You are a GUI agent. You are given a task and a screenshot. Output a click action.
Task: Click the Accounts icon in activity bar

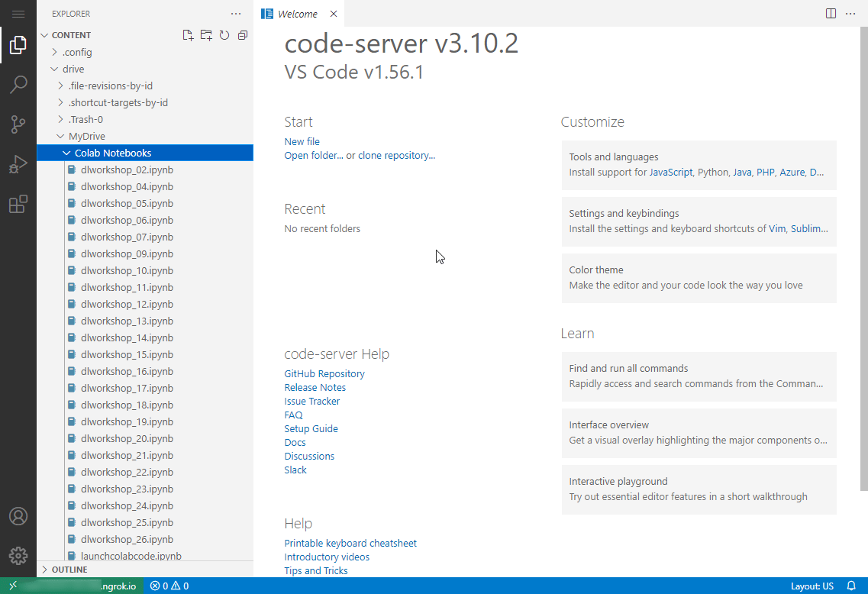coord(18,516)
